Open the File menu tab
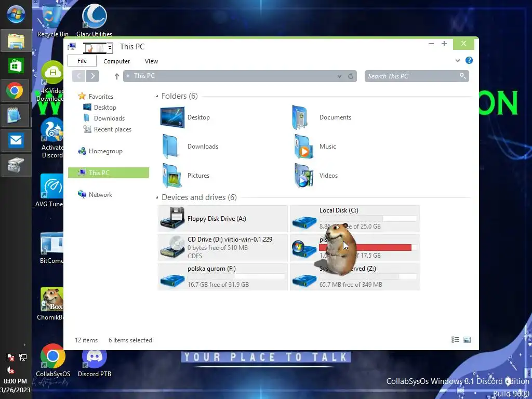 tap(82, 61)
